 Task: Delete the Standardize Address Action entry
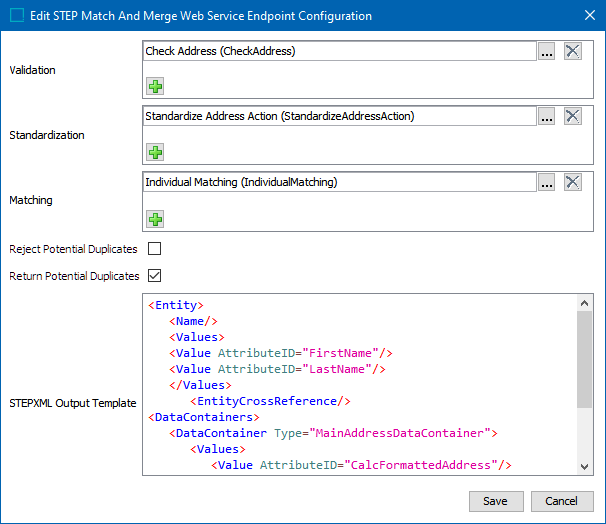click(572, 117)
